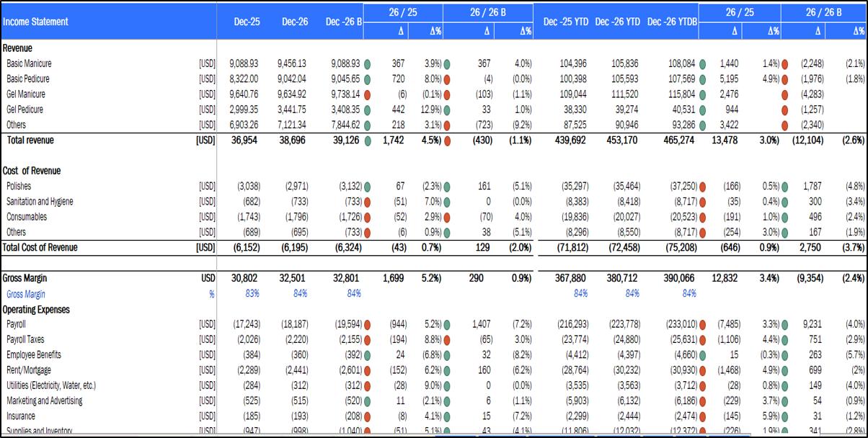Image resolution: width=868 pixels, height=438 pixels.
Task: Click green indicator before Total revenue 1,742
Action: (x=369, y=140)
